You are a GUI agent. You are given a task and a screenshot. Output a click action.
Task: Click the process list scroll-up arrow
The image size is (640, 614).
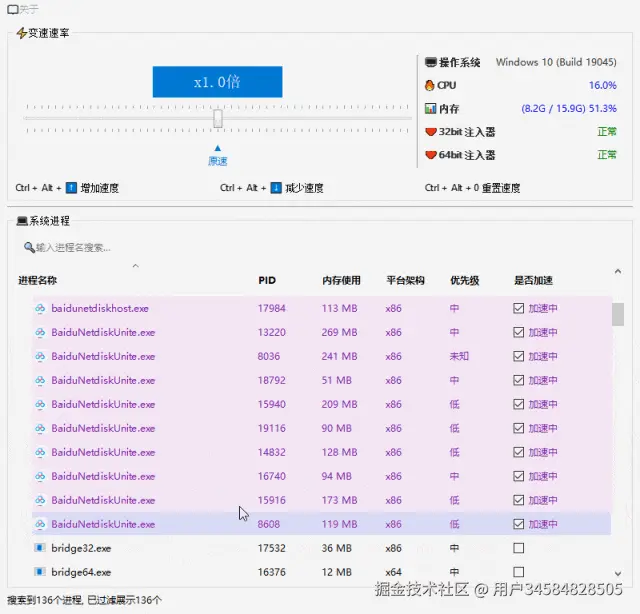pos(618,271)
